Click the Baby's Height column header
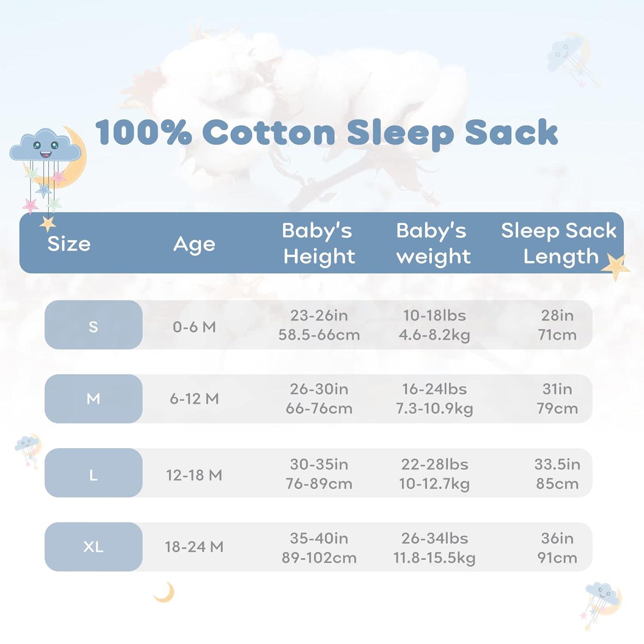This screenshot has height=644, width=644. [x=319, y=243]
